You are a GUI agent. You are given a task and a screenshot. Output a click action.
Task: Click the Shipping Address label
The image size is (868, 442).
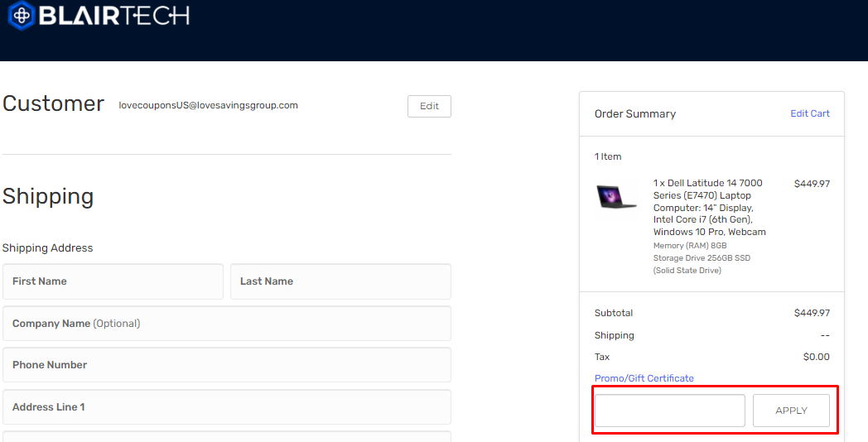click(x=47, y=247)
